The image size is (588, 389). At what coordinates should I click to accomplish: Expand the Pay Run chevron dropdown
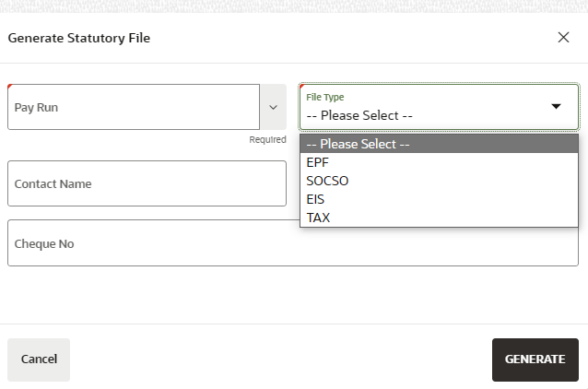tap(273, 107)
